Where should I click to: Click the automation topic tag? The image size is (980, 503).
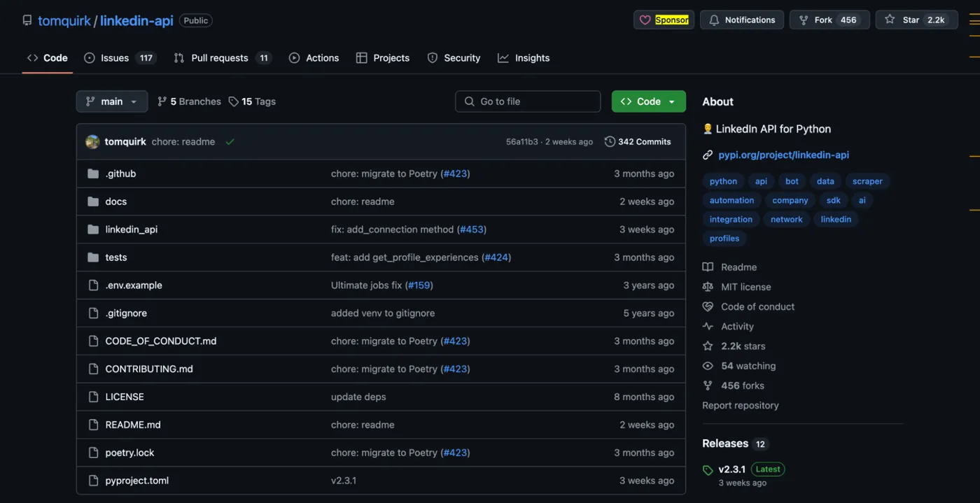pyautogui.click(x=731, y=200)
